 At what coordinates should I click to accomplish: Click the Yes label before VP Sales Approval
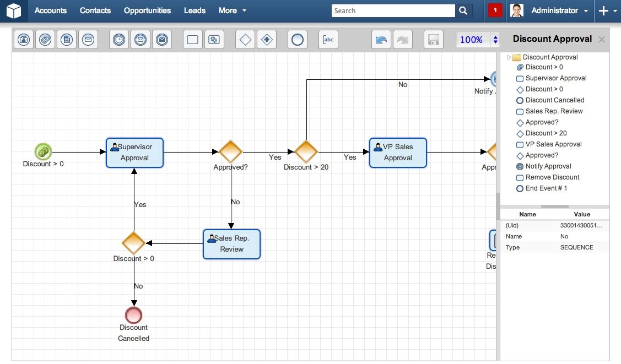click(350, 157)
